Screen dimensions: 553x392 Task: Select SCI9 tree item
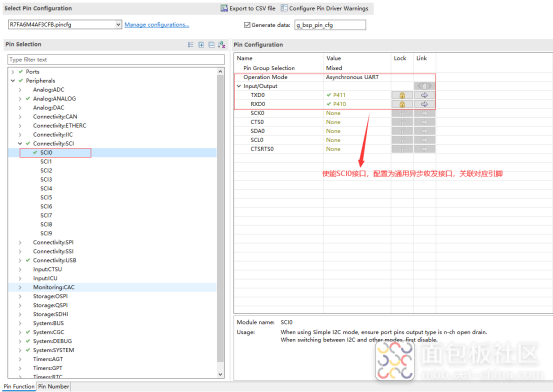[x=46, y=233]
